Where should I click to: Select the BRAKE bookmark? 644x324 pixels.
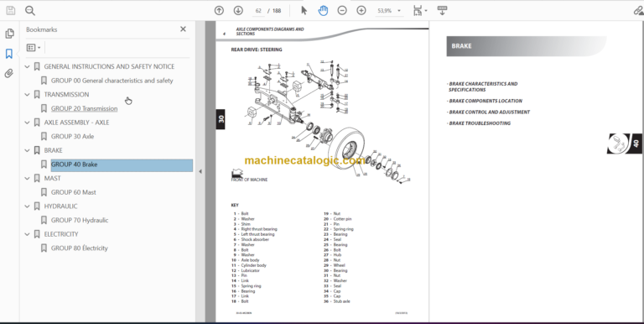(54, 150)
